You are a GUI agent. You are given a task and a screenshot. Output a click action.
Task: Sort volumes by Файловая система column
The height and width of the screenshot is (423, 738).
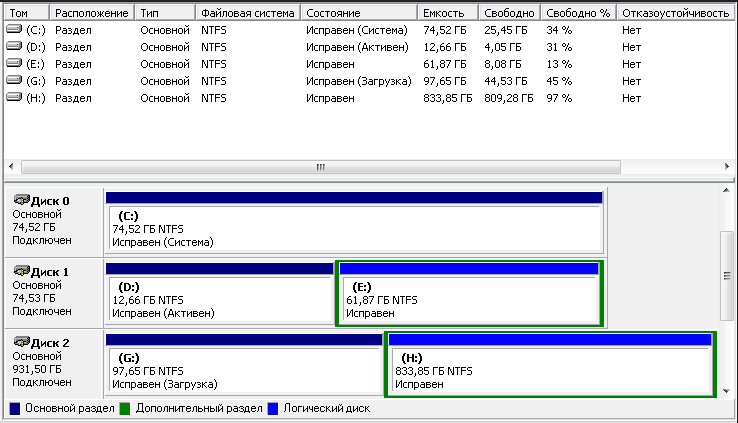247,13
